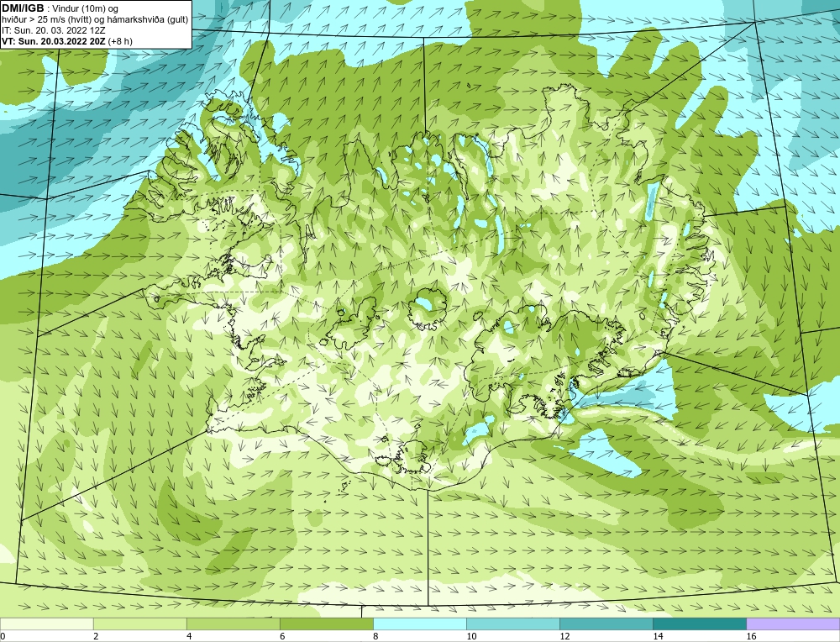Click the legend value label '8'

pyautogui.click(x=375, y=636)
